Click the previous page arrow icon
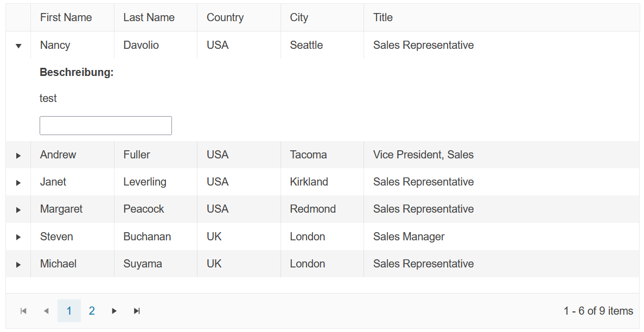This screenshot has width=644, height=332. tap(46, 311)
